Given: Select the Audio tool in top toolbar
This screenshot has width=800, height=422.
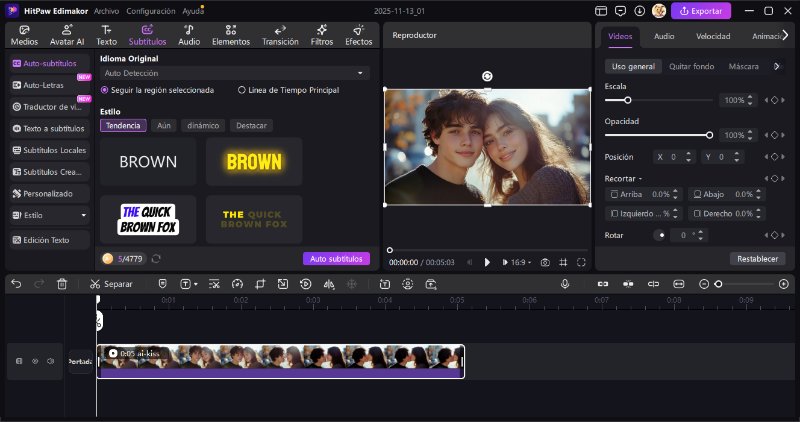Looking at the screenshot, I should (189, 35).
